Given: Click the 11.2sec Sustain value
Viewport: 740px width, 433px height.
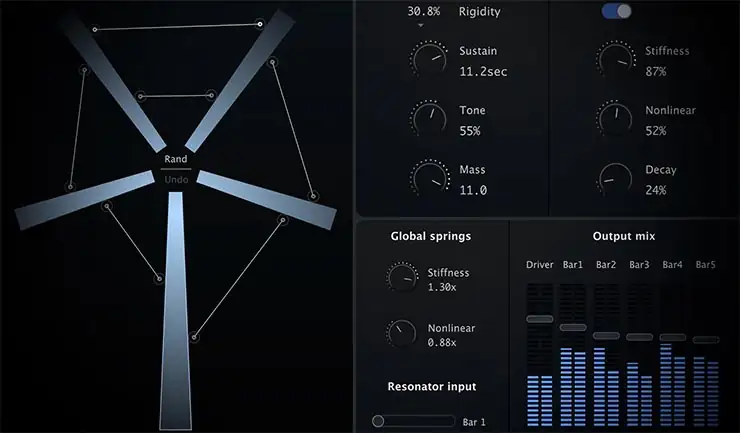Looking at the screenshot, I should [483, 72].
